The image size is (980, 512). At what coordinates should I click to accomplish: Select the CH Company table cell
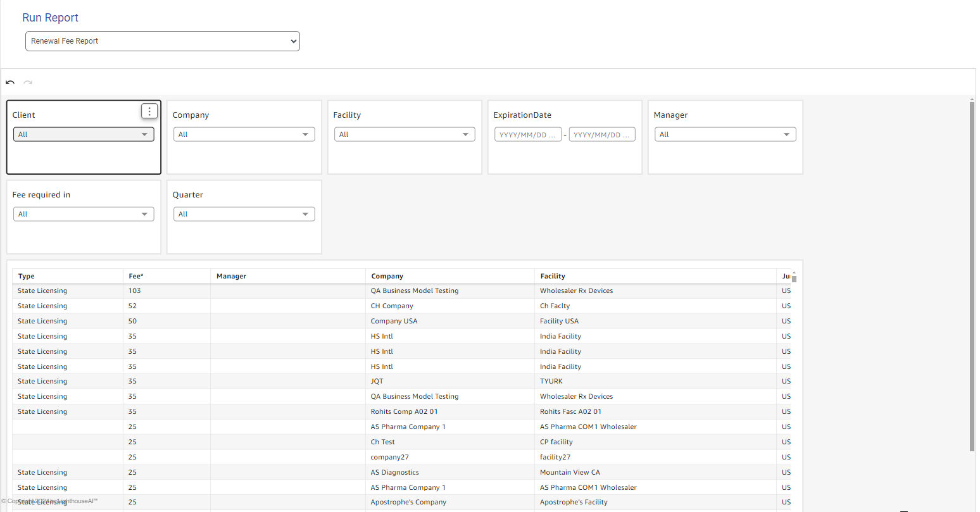click(x=392, y=306)
